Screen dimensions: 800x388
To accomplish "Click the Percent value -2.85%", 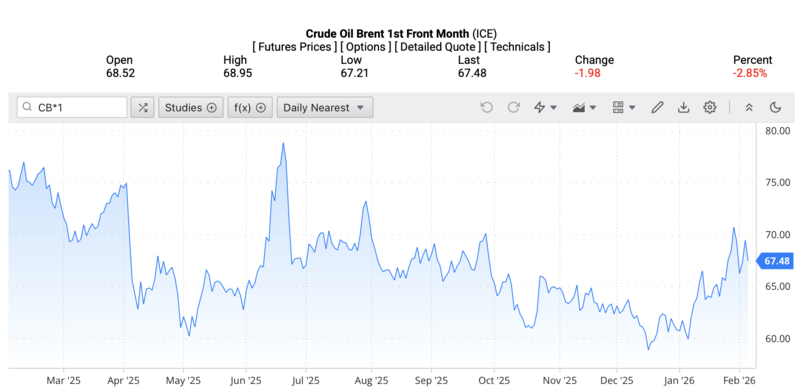I will (x=750, y=73).
